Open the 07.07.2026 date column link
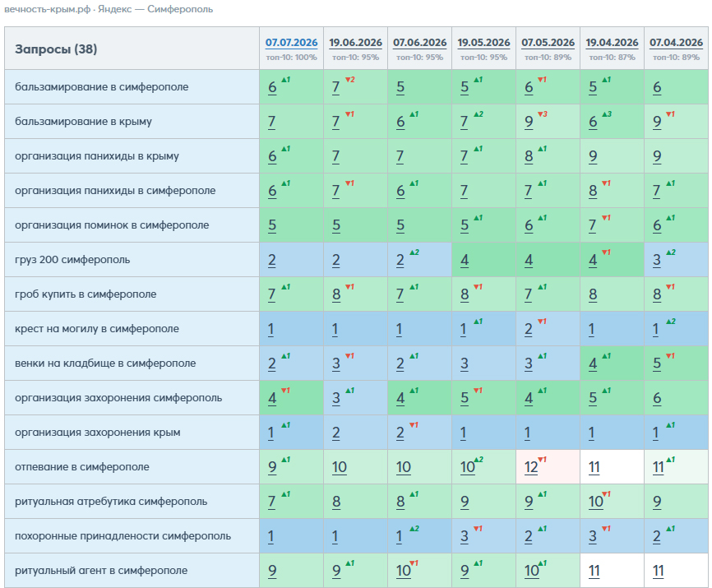Screen dimensions: 712x588 tap(291, 43)
